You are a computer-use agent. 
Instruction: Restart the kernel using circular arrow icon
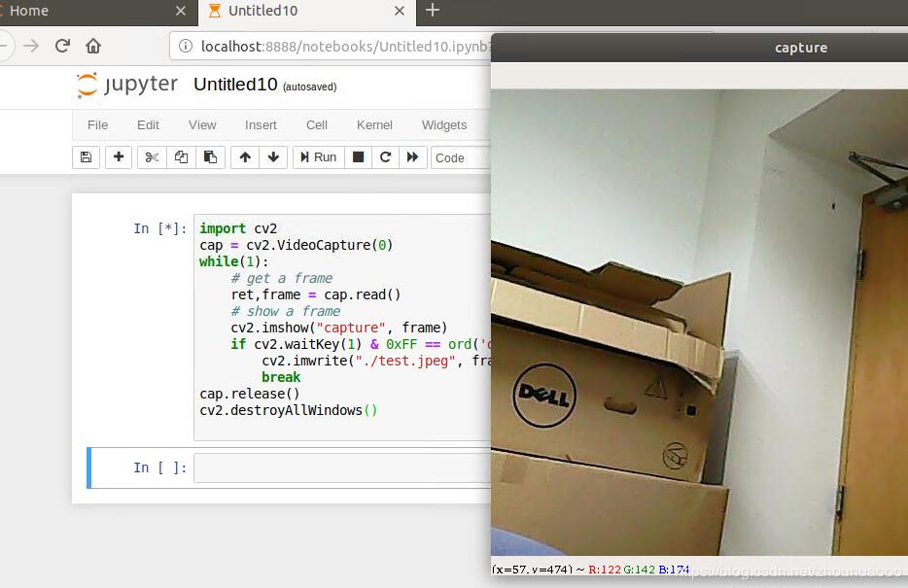385,156
